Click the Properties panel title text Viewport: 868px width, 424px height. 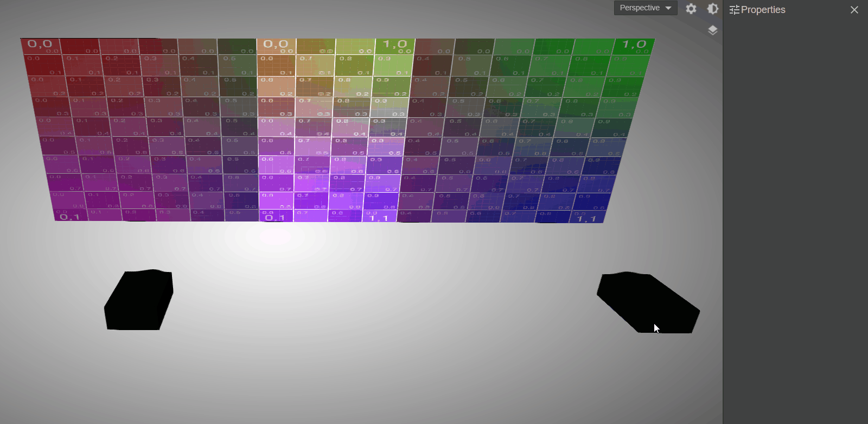click(x=763, y=10)
